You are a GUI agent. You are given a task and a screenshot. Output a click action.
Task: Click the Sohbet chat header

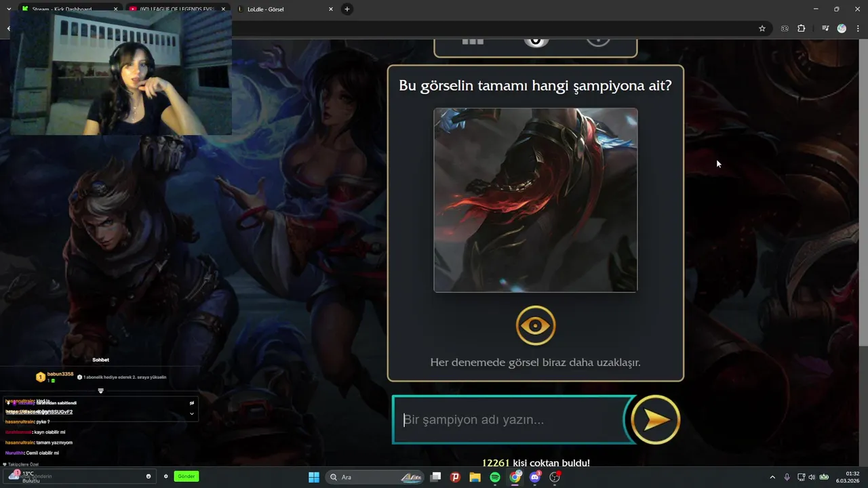[100, 360]
